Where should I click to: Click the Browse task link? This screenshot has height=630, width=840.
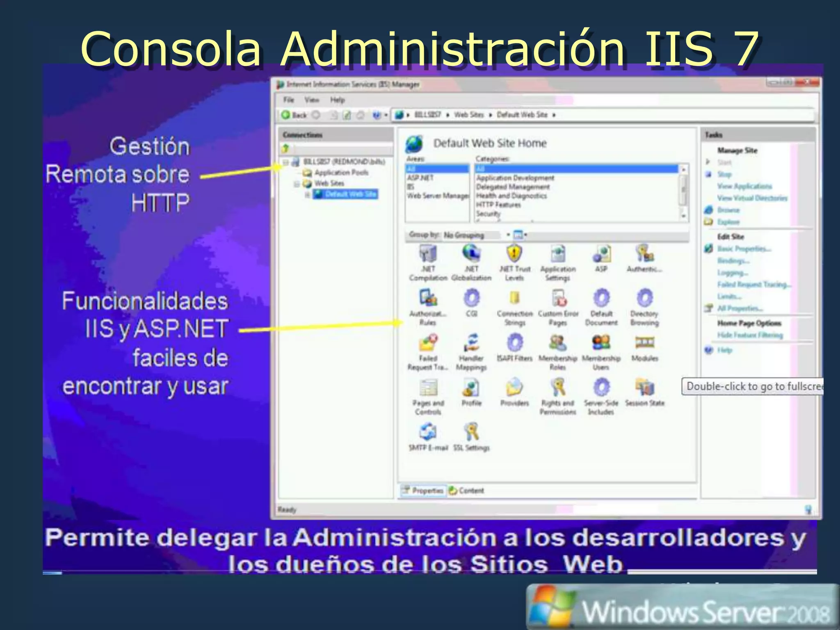728,210
